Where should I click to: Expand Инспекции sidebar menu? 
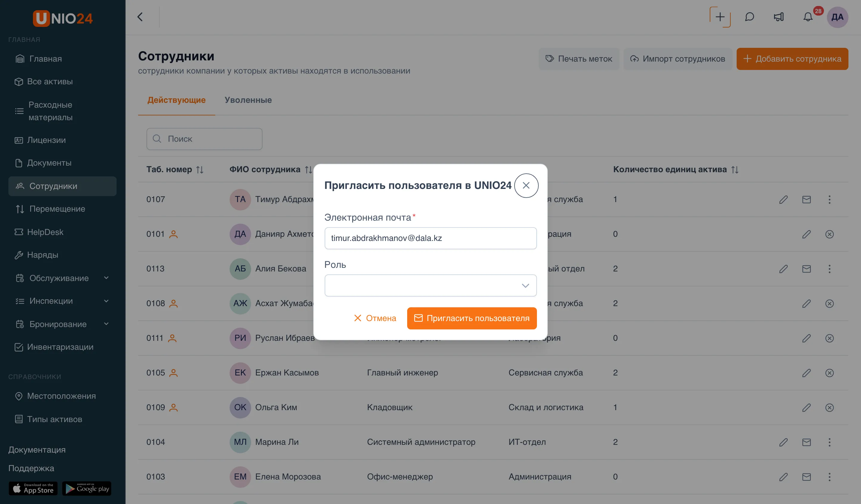point(62,301)
